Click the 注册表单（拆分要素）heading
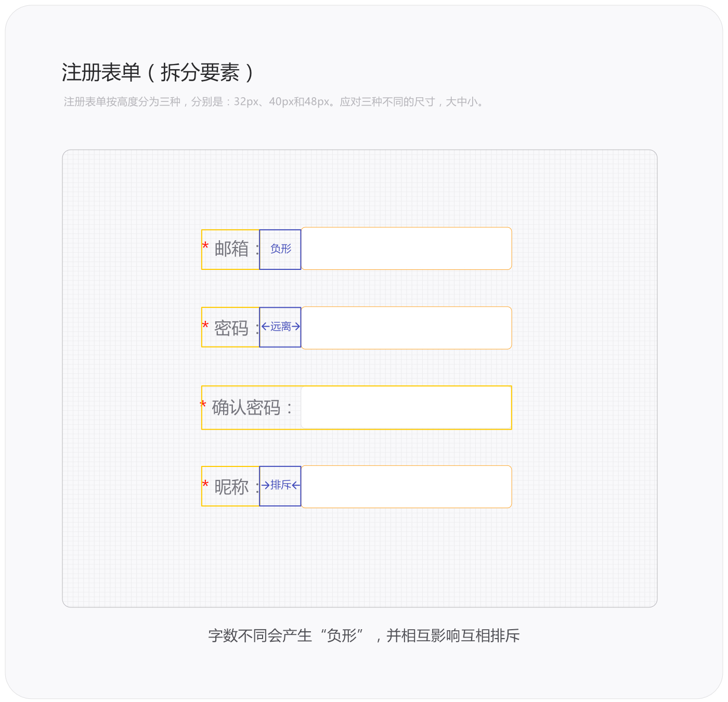Screen dimensions: 728x702 point(158,72)
